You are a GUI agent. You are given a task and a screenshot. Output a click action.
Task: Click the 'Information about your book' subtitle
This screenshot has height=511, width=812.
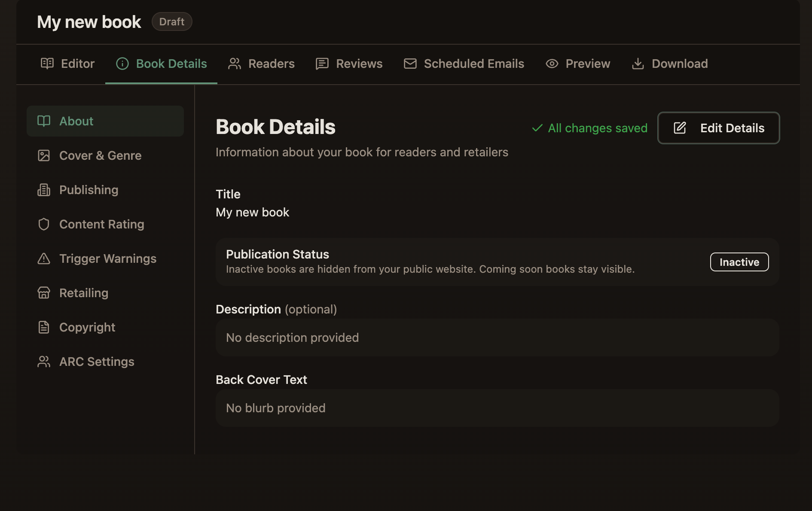(362, 152)
